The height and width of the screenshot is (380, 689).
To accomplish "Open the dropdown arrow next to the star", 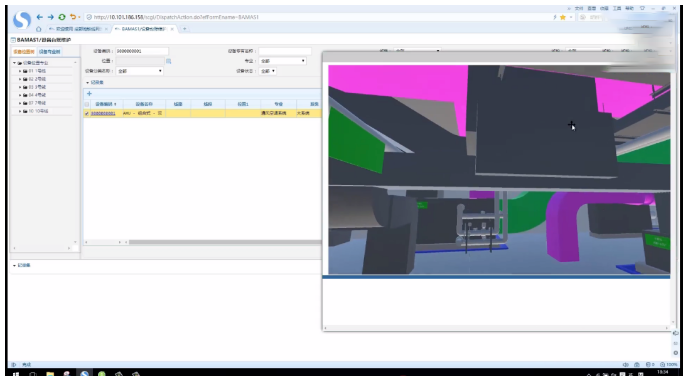I will coord(571,17).
